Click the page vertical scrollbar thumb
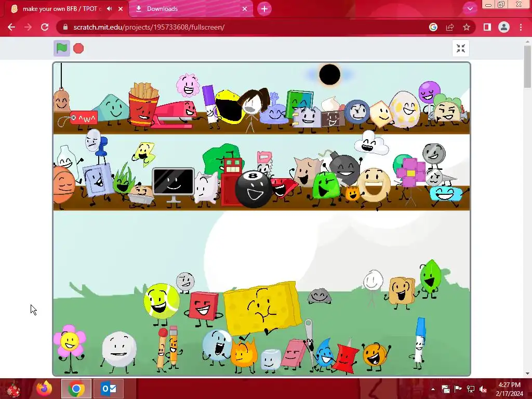 coord(527,66)
